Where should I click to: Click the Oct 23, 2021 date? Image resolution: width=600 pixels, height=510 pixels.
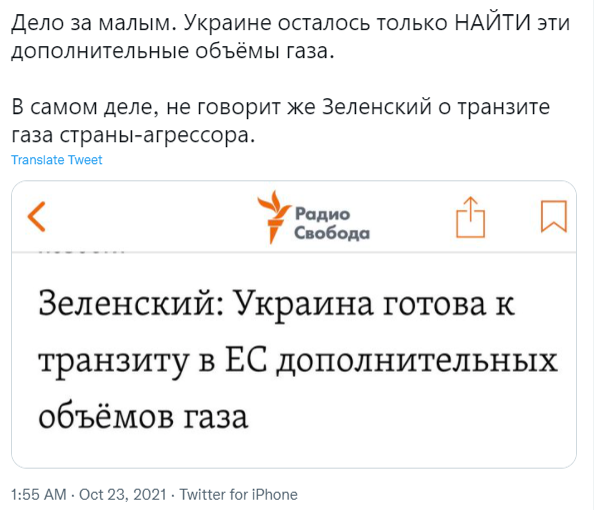pos(123,494)
